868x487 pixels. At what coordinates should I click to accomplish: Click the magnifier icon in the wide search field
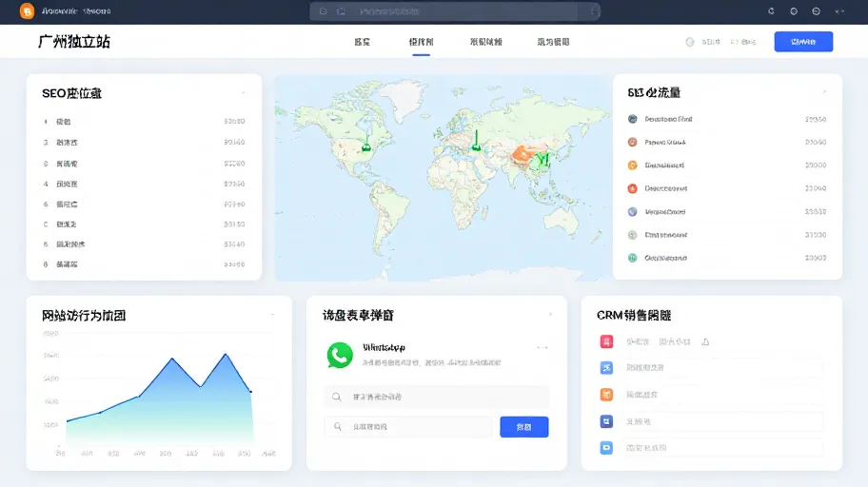(x=337, y=397)
